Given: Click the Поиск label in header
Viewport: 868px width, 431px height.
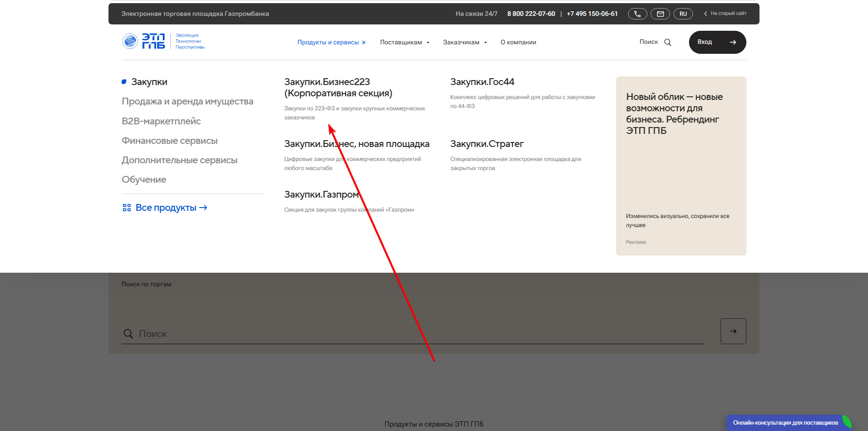Looking at the screenshot, I should 649,42.
